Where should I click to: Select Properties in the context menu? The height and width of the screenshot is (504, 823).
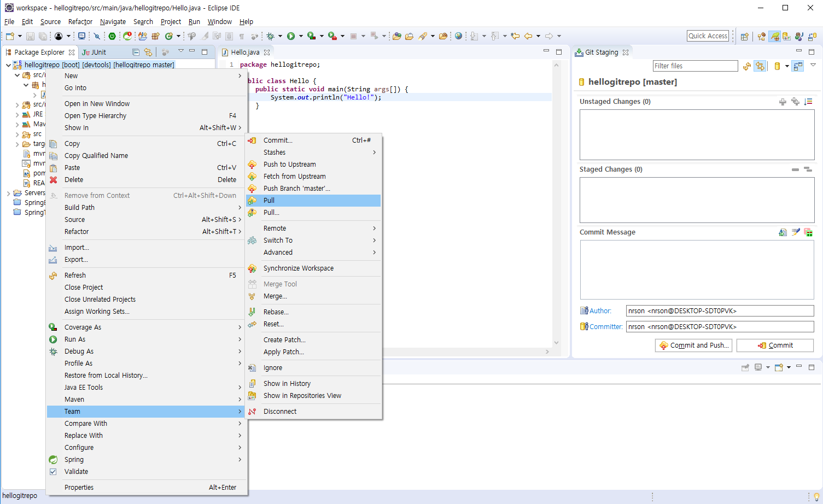tap(147, 488)
